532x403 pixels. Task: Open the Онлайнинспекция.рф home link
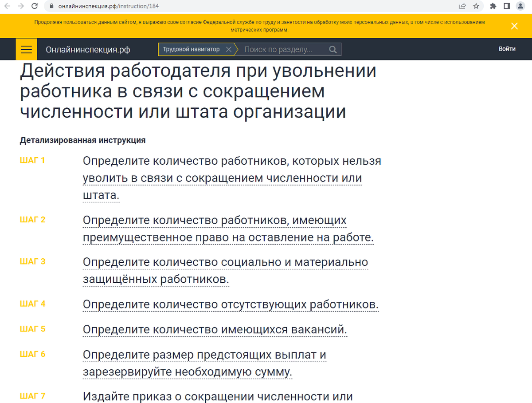(87, 50)
